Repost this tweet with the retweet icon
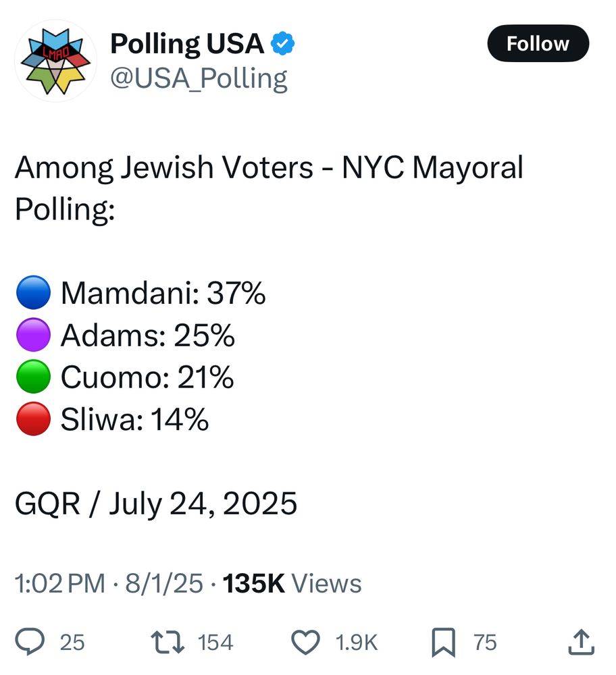The image size is (616, 675). [x=168, y=643]
